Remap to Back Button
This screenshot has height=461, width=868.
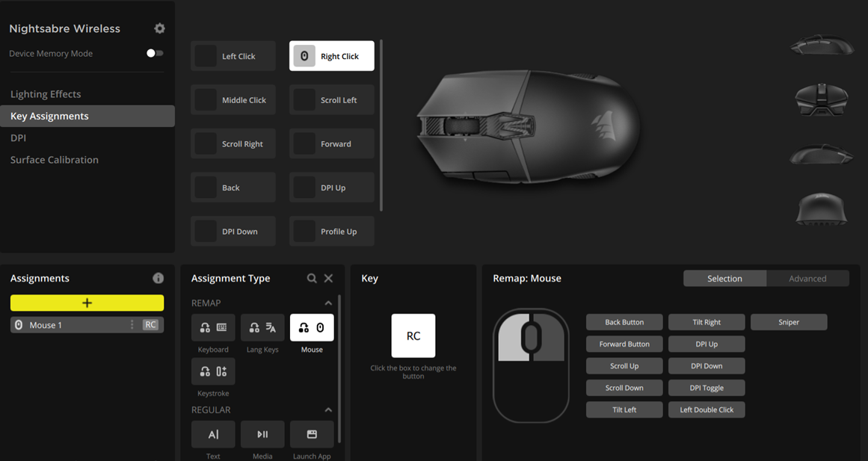click(624, 322)
